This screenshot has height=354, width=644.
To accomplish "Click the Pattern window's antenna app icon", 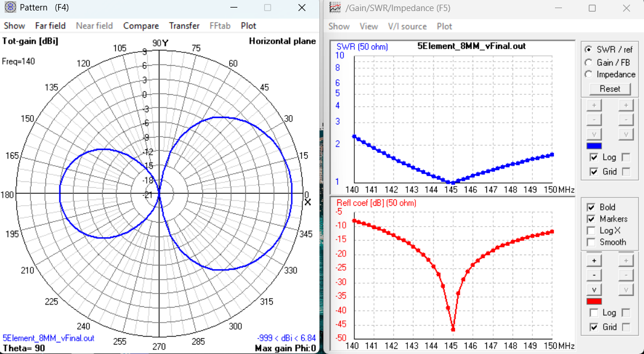I will [10, 8].
